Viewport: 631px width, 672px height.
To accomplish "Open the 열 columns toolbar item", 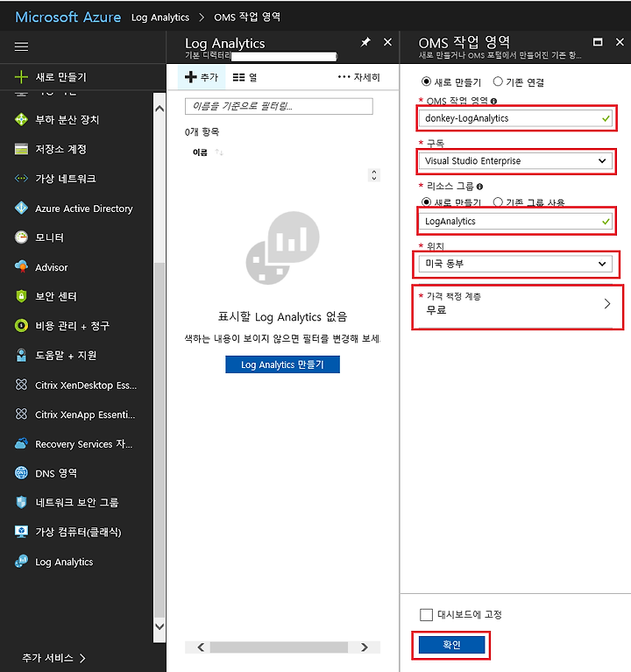I will pos(245,77).
